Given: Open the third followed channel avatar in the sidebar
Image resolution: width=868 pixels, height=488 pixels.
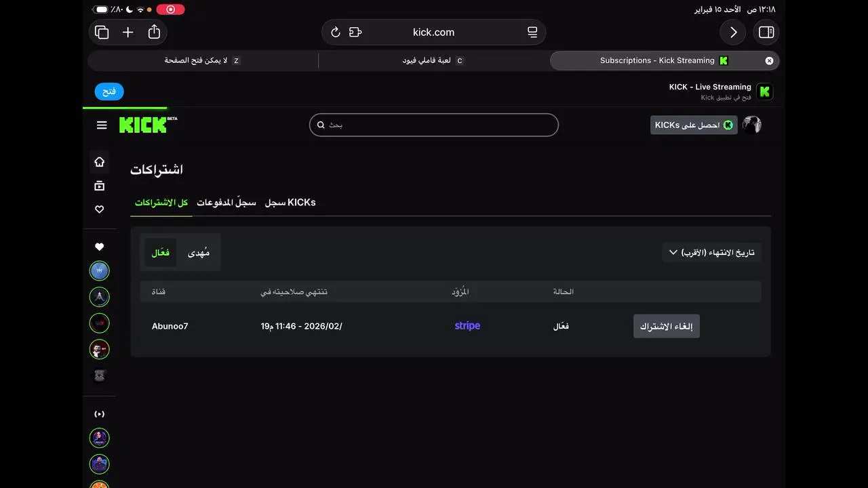Looking at the screenshot, I should tap(100, 323).
